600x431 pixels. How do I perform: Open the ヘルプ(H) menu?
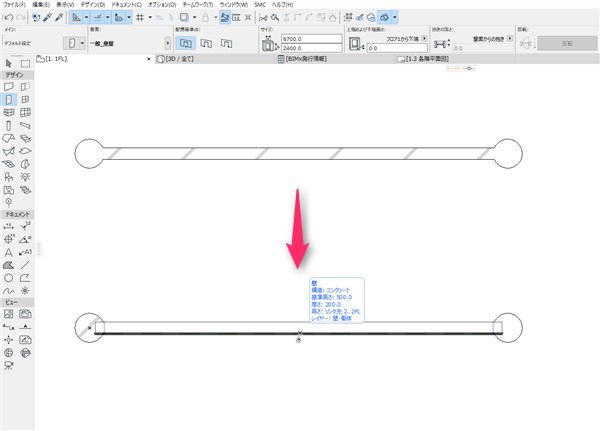(x=282, y=5)
